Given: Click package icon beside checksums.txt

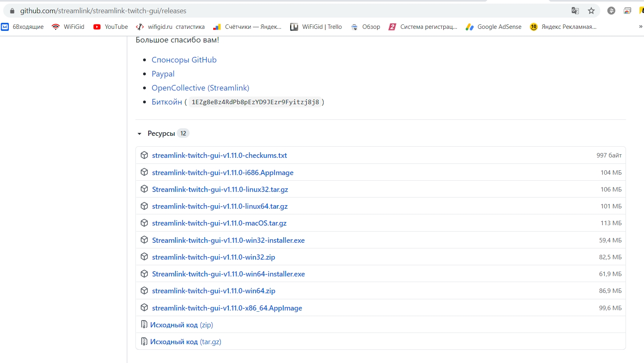Looking at the screenshot, I should (x=144, y=155).
